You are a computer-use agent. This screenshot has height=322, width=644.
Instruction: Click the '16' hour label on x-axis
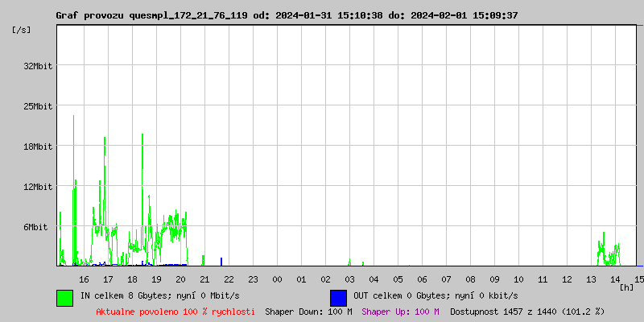(85, 279)
